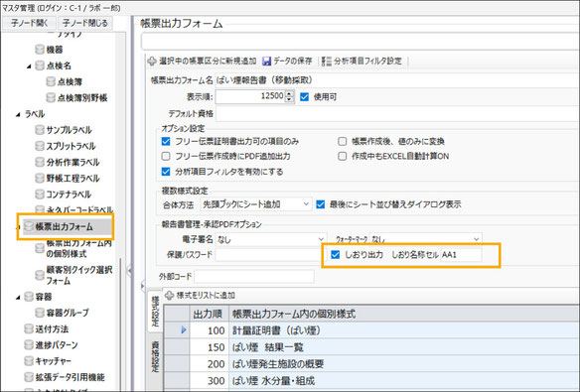Click the 保護パスワード field
The image size is (580, 392).
268,255
